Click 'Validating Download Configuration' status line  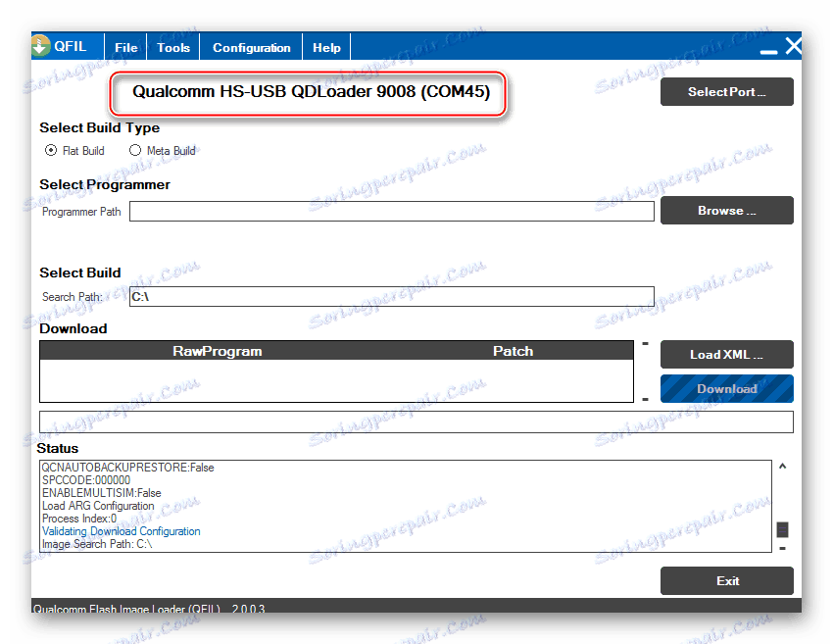[x=122, y=531]
